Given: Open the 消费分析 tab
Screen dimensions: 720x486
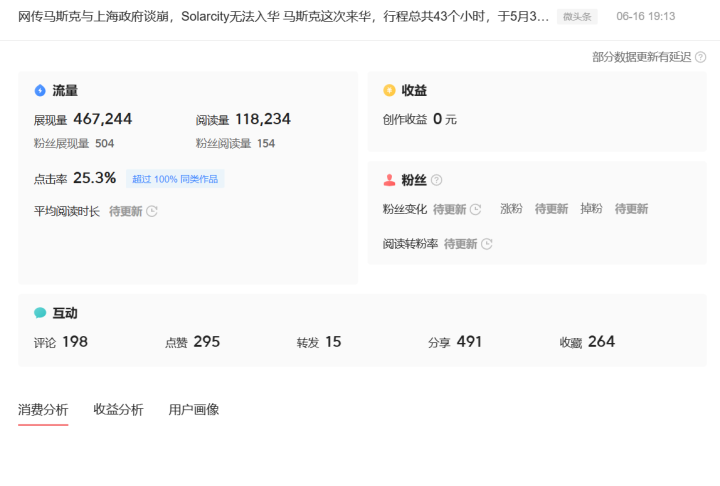Looking at the screenshot, I should (43, 409).
